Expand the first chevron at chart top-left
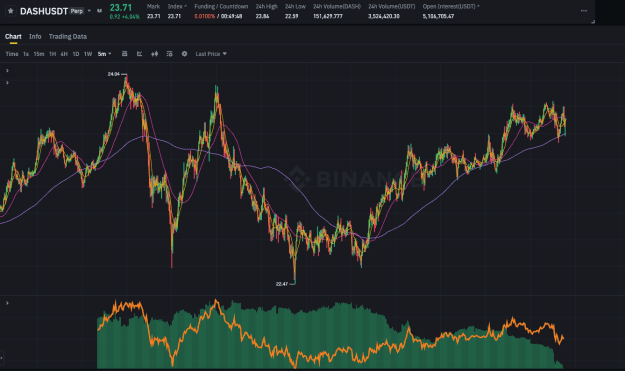Viewport: 625px width, 371px height. (7, 71)
